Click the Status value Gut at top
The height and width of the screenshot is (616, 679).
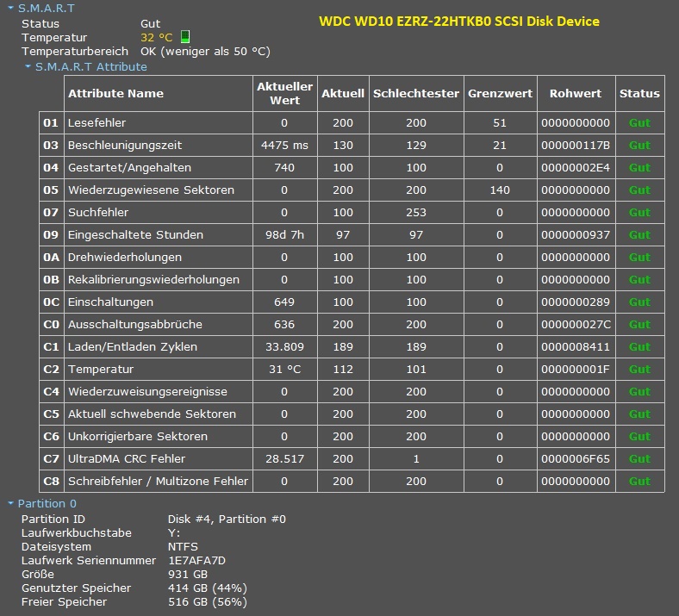coord(150,24)
